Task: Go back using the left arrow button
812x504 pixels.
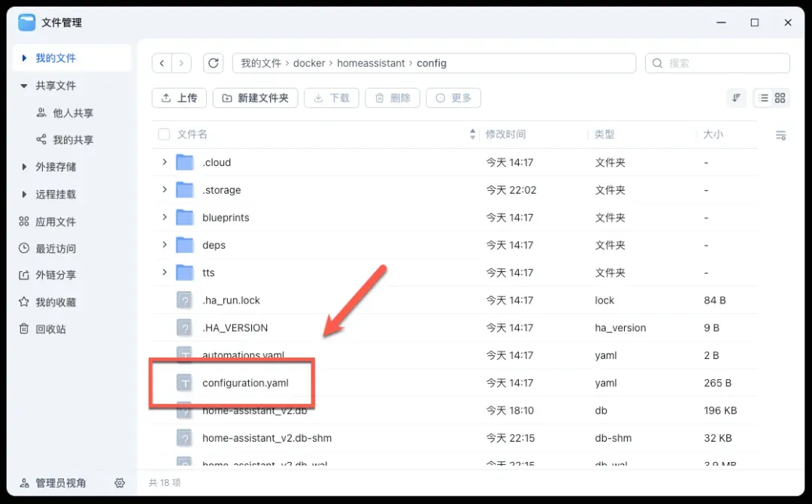Action: [x=162, y=64]
